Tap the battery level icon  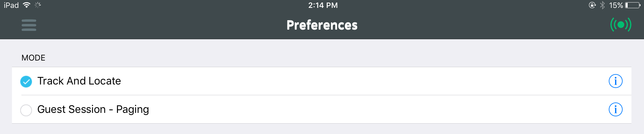pos(633,5)
